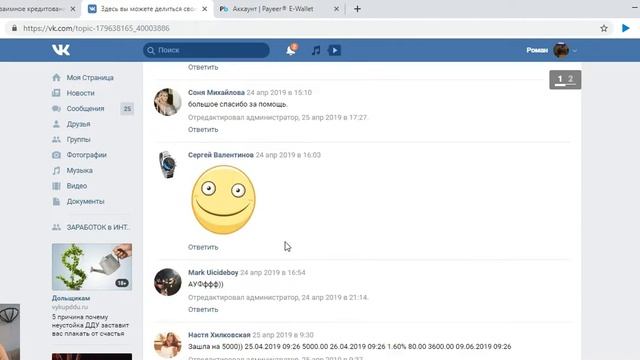
Task: Click the Роман username in header
Action: pyautogui.click(x=537, y=50)
